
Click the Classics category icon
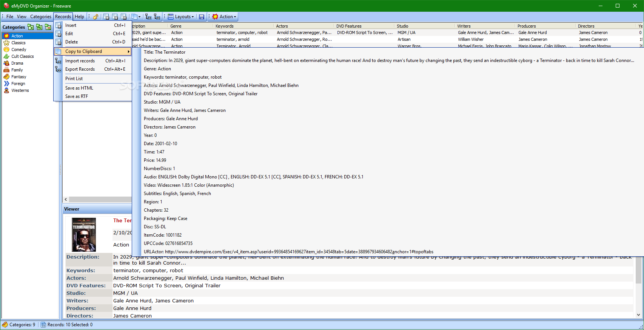[6, 43]
